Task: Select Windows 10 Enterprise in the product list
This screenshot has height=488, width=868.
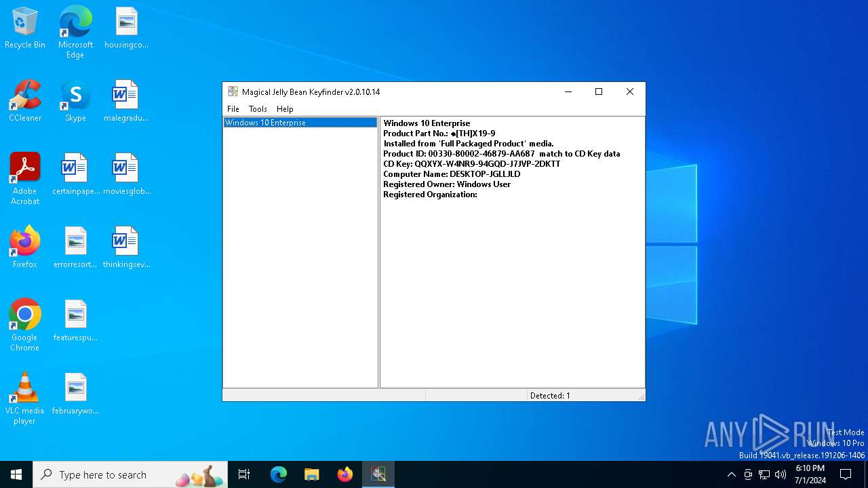Action: 300,123
